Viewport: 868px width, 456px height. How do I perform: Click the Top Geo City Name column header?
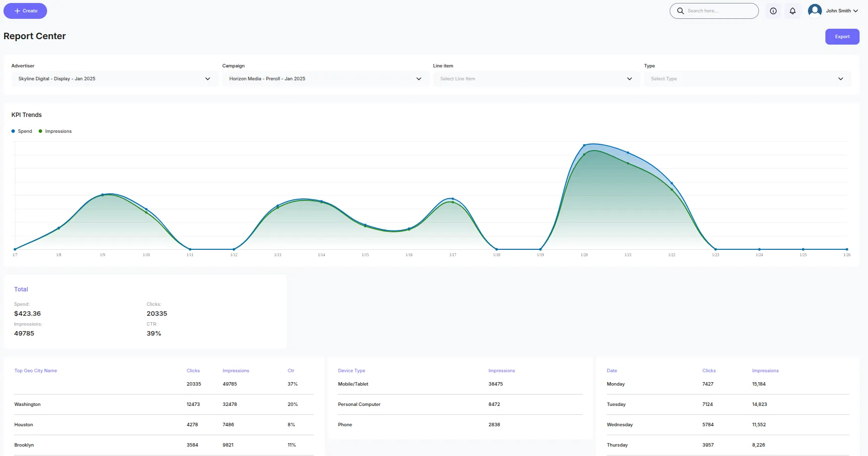click(35, 370)
